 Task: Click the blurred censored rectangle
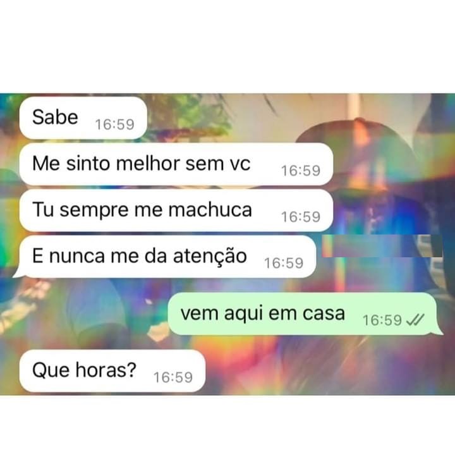(382, 246)
